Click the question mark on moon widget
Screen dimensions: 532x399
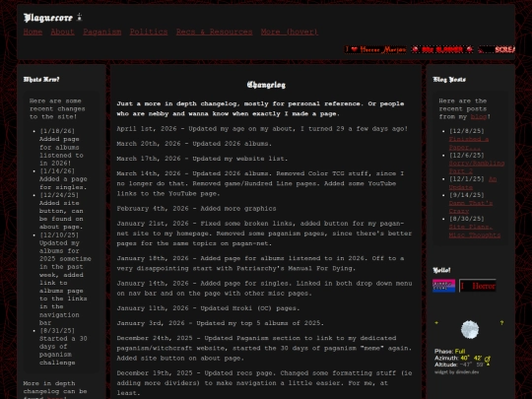tap(501, 323)
